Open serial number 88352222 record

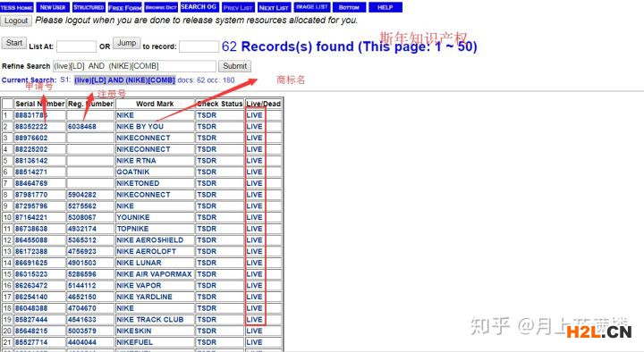click(x=31, y=126)
